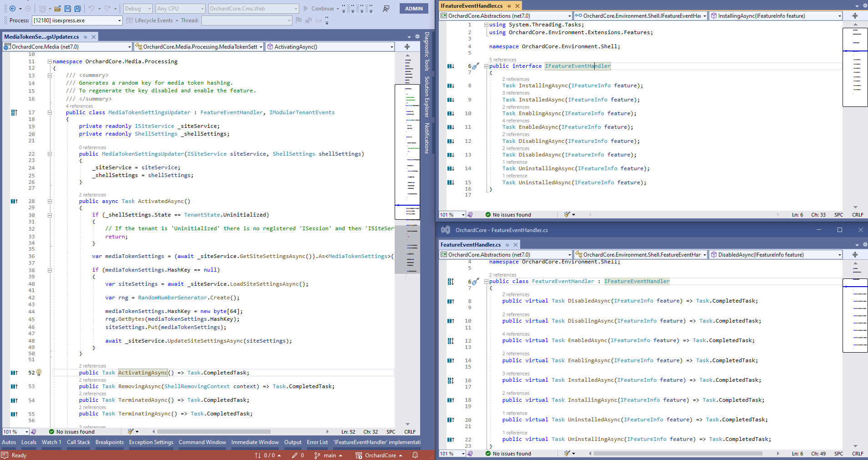Click horizontal scrollbar thumb in left editor
868x460 pixels.
(x=214, y=432)
